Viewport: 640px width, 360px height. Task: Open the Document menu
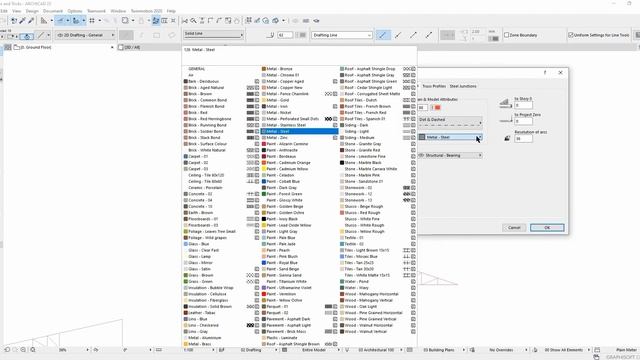tap(53, 11)
